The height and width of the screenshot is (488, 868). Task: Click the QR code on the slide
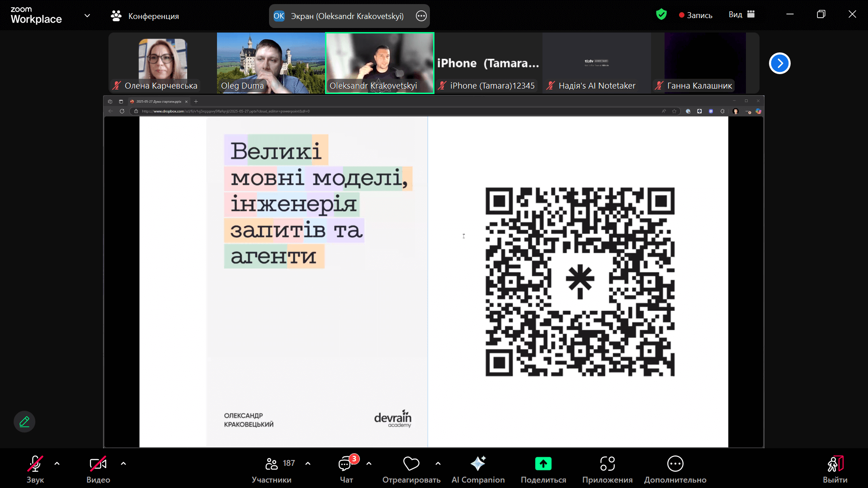[x=580, y=282]
